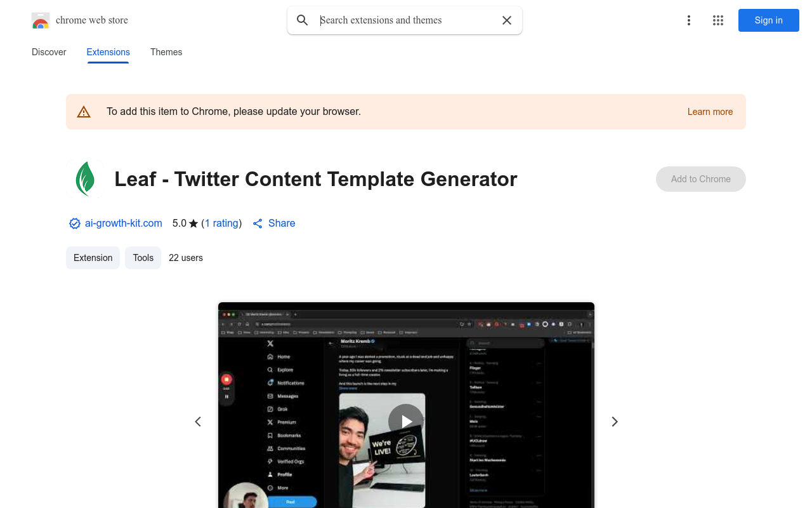Click the Leaf extension title heading
This screenshot has height=508, width=812.
point(316,179)
